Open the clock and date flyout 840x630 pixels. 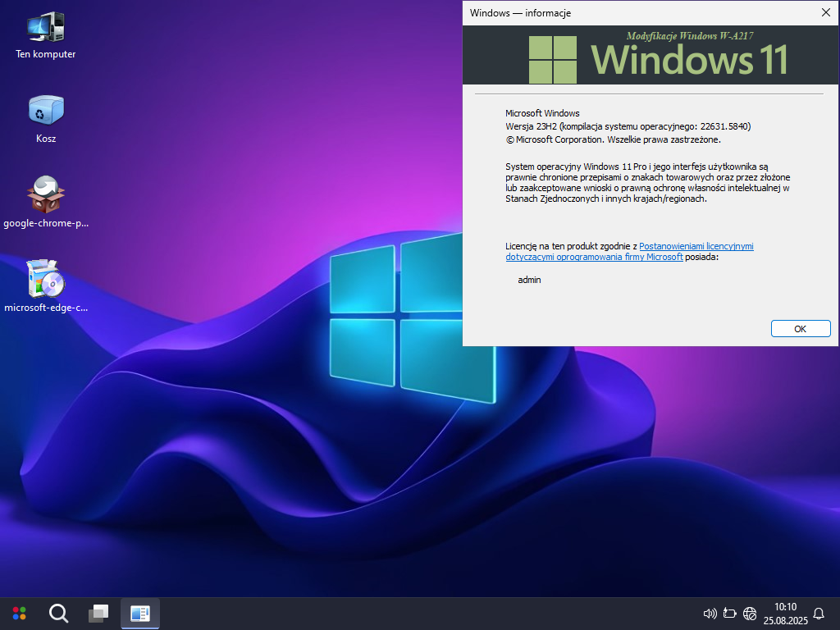(785, 613)
